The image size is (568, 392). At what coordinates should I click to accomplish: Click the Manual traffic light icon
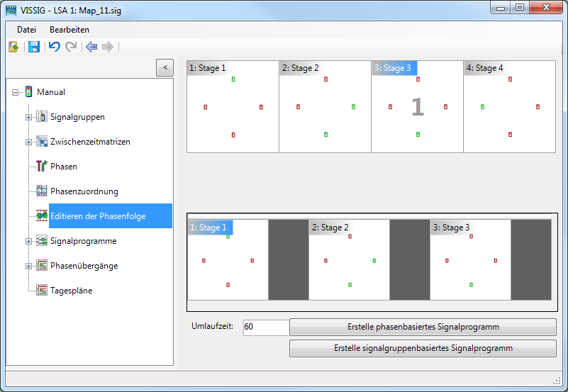tap(28, 92)
